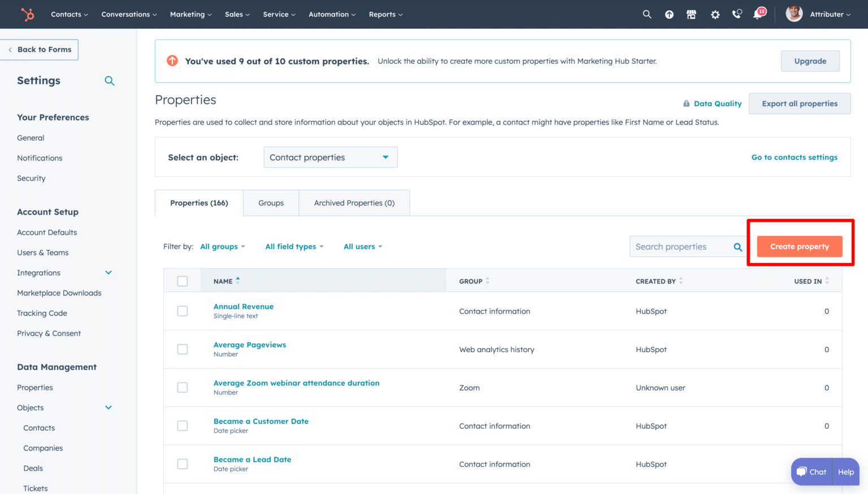868x494 pixels.
Task: Open the HubSpot search icon
Action: [646, 14]
